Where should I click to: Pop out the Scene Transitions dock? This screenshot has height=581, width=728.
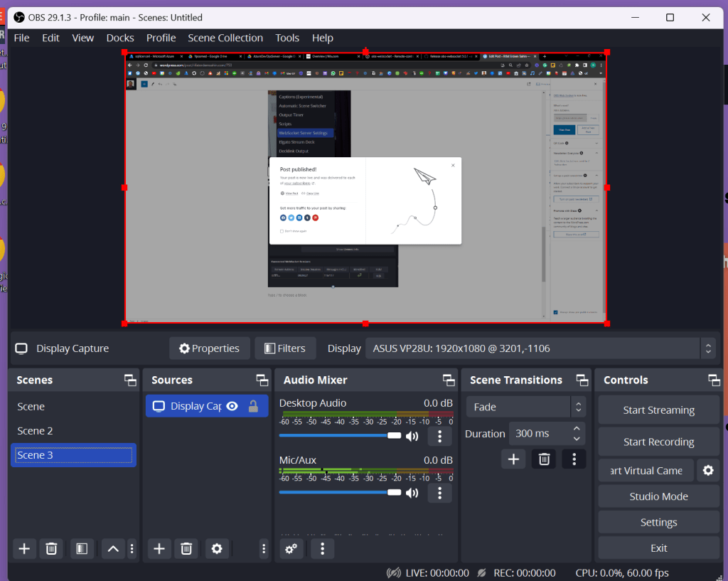click(x=582, y=380)
